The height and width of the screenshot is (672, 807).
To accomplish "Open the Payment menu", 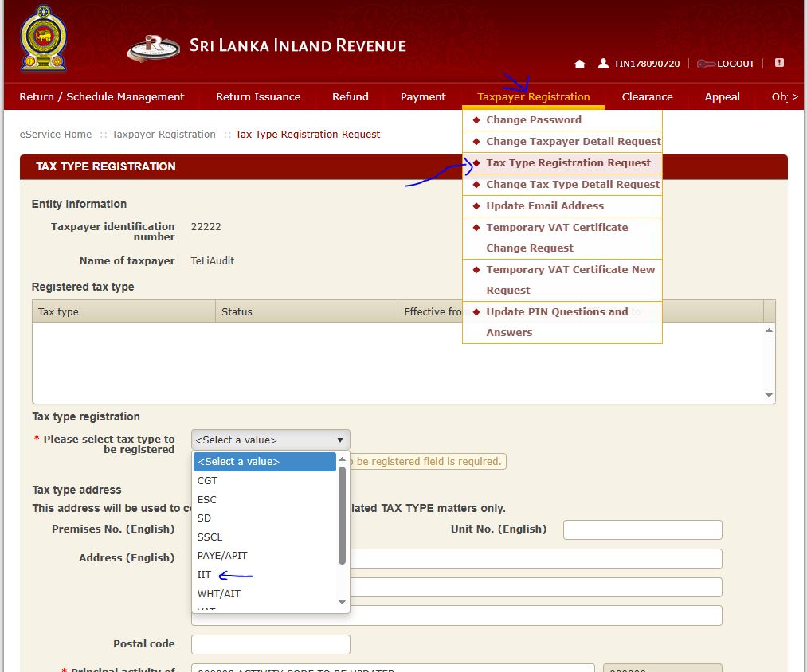I will [423, 96].
